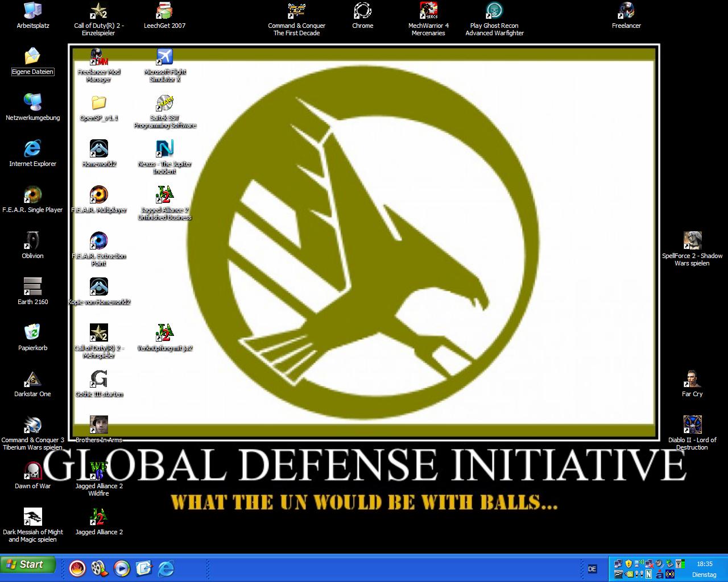The width and height of the screenshot is (728, 582).
Task: Click the yellow security shield tray icon
Action: [x=628, y=564]
